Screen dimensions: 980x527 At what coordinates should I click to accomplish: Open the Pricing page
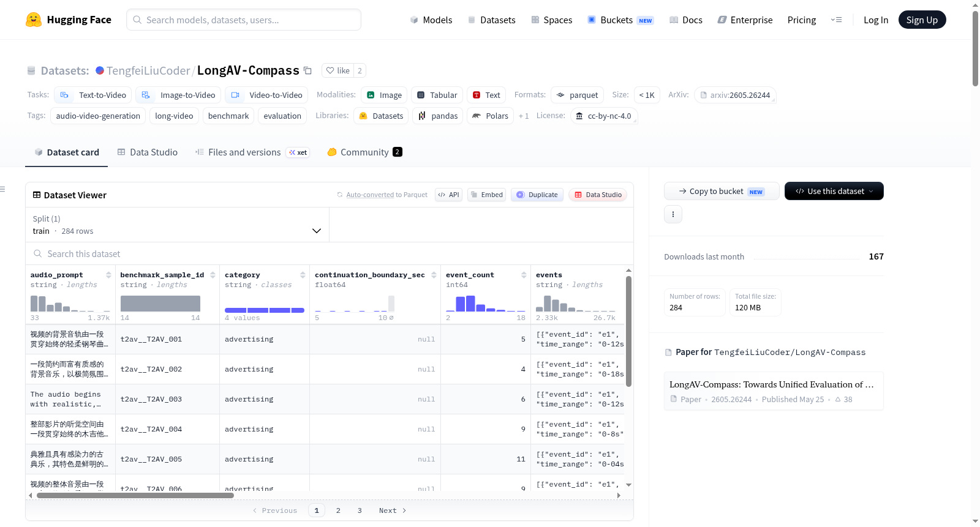pos(802,20)
